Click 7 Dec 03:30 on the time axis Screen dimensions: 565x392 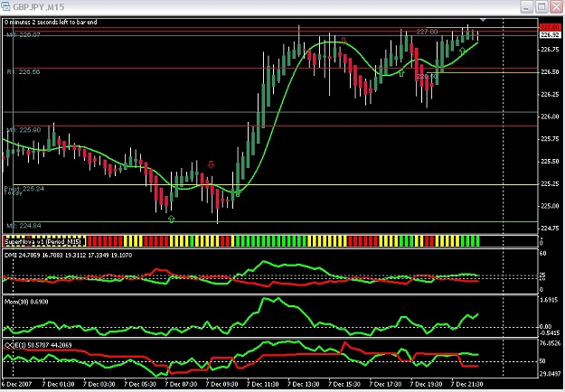[x=99, y=384]
